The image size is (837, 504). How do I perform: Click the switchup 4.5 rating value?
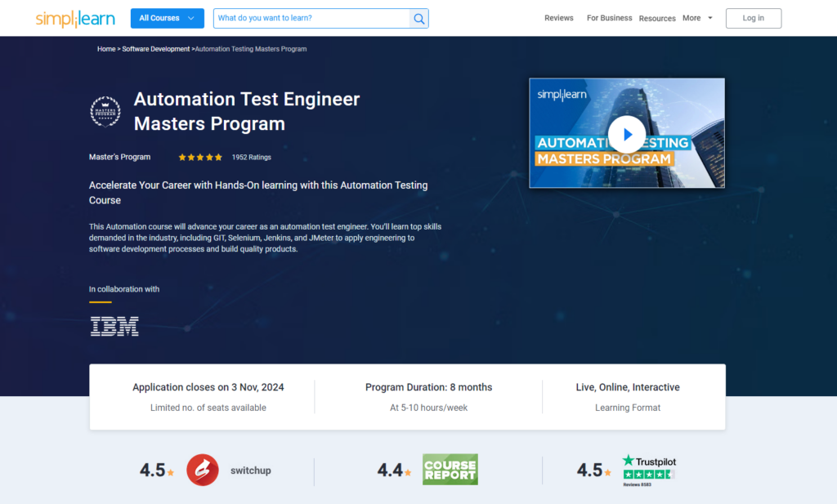153,470
